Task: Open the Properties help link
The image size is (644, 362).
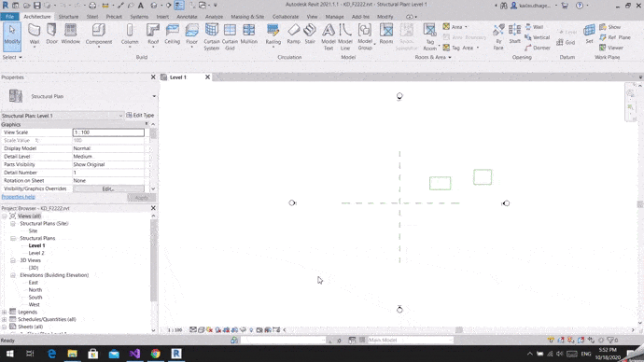Action: pos(18,197)
